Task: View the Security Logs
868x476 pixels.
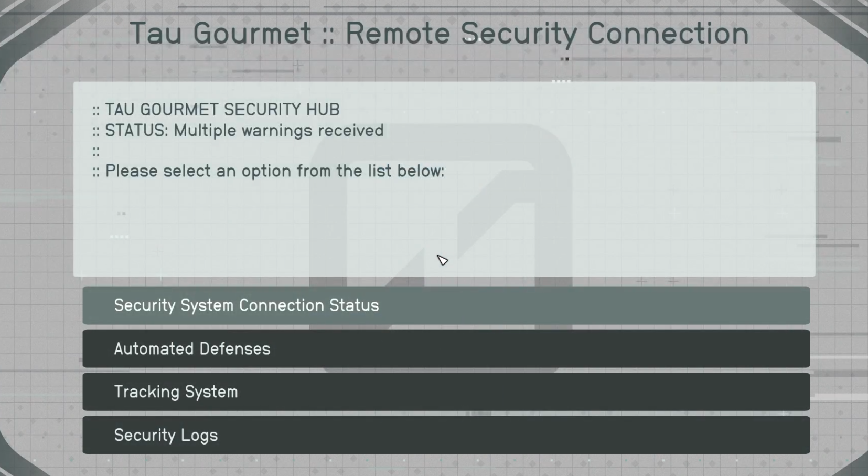Action: click(446, 435)
